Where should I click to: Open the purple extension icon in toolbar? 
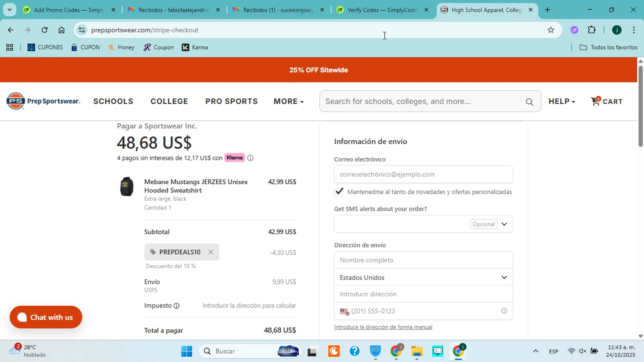coord(574,30)
